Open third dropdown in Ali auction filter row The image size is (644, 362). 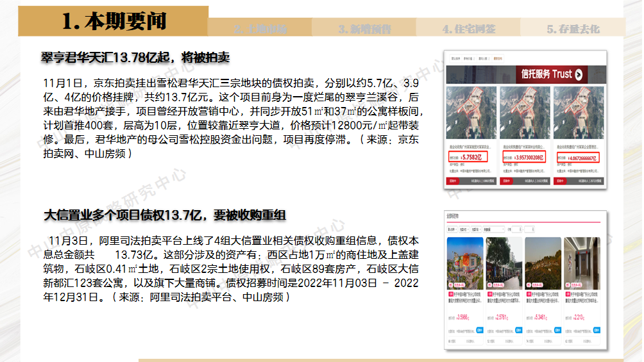[x=476, y=229]
